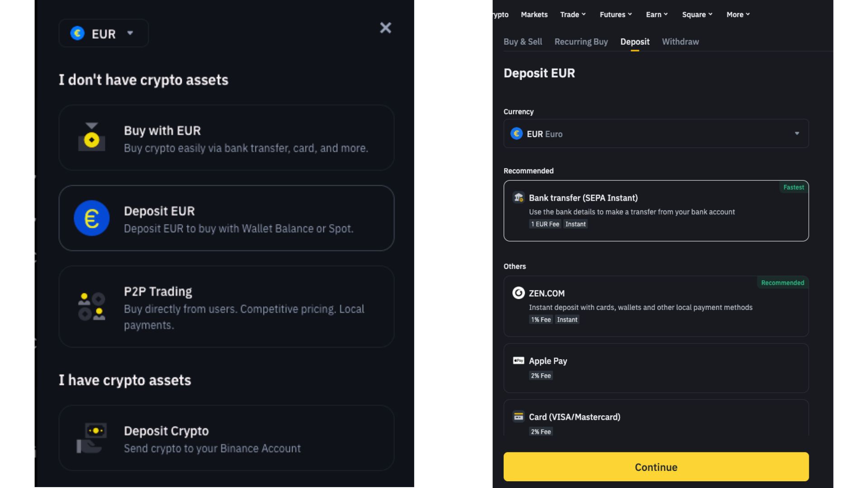Open the Recurring Buy tab
868x488 pixels.
pyautogui.click(x=581, y=42)
